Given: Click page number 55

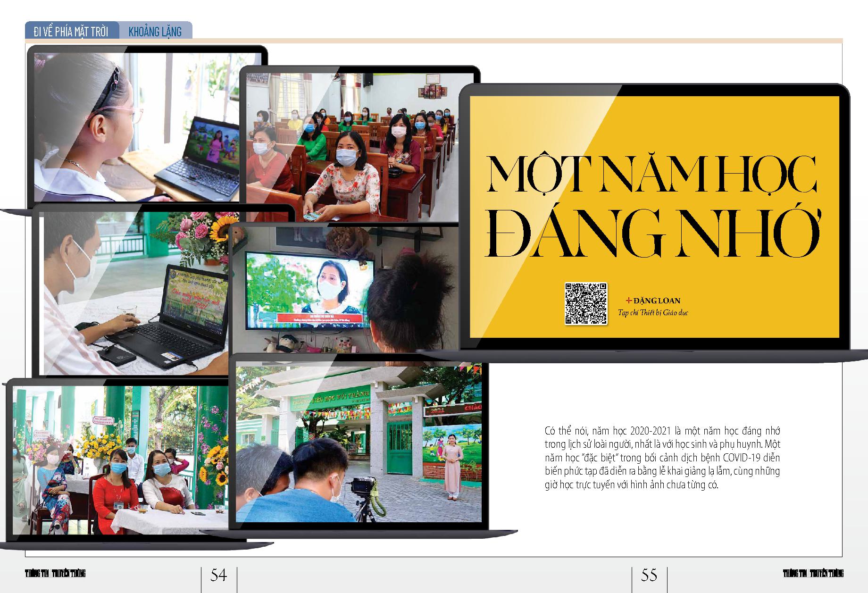Looking at the screenshot, I should click(x=649, y=575).
